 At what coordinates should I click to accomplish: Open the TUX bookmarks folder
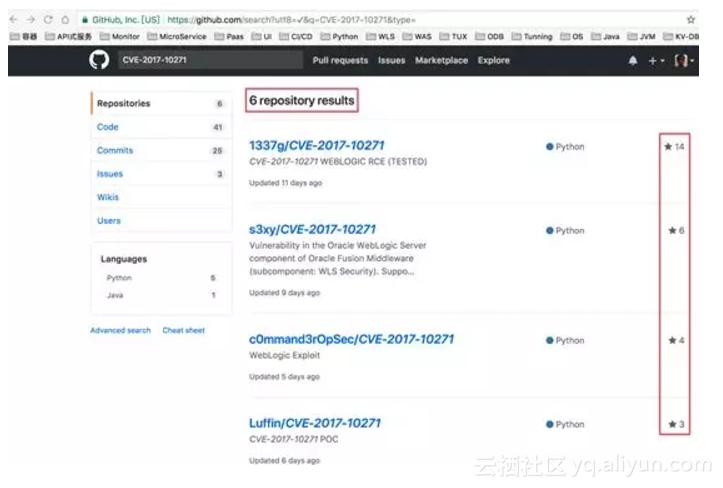coord(454,36)
